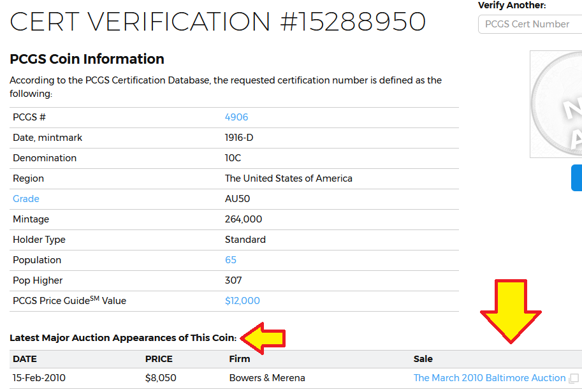The image size is (582, 392).
Task: Click the Sale column header
Action: click(423, 359)
